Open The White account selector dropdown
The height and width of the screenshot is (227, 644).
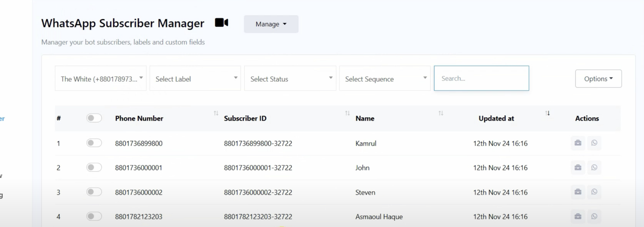[101, 78]
